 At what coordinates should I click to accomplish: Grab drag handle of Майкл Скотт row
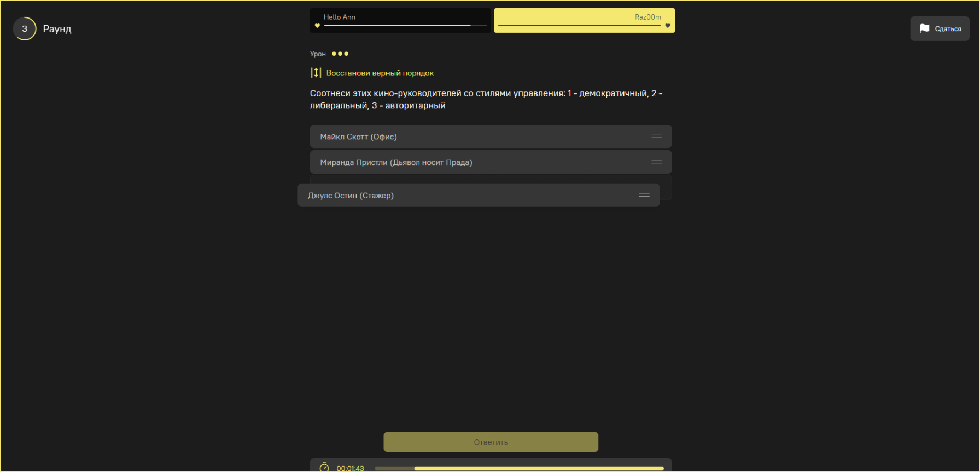tap(656, 137)
